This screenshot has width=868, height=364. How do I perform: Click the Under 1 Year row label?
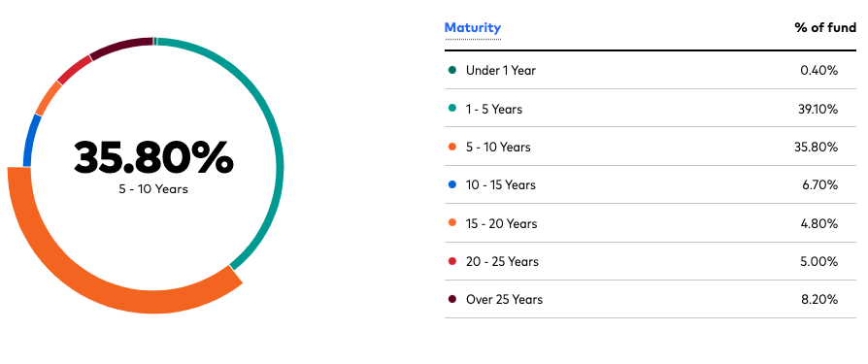point(500,70)
